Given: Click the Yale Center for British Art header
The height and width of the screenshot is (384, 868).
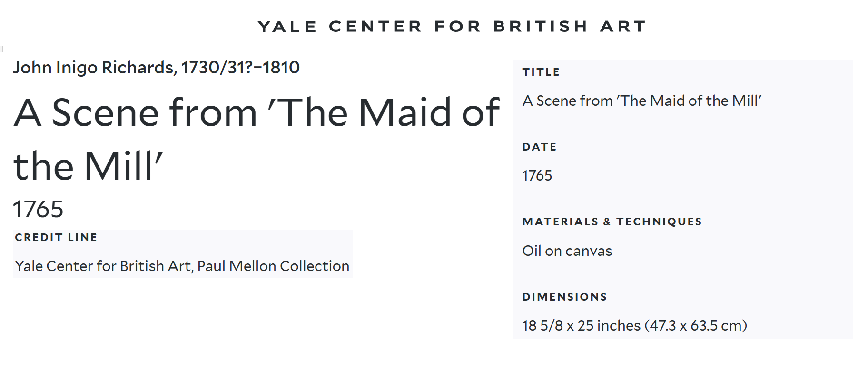Looking at the screenshot, I should click(451, 27).
